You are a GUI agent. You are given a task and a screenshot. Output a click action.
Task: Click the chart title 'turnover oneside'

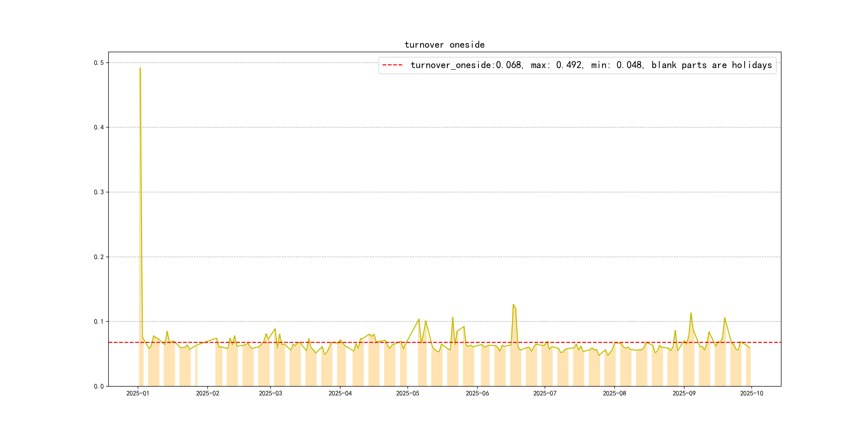(x=444, y=45)
